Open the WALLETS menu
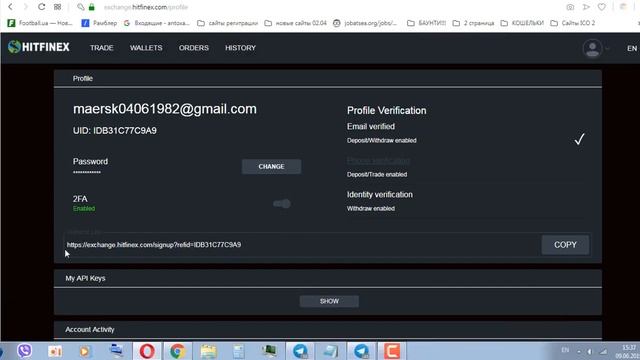 tap(146, 48)
